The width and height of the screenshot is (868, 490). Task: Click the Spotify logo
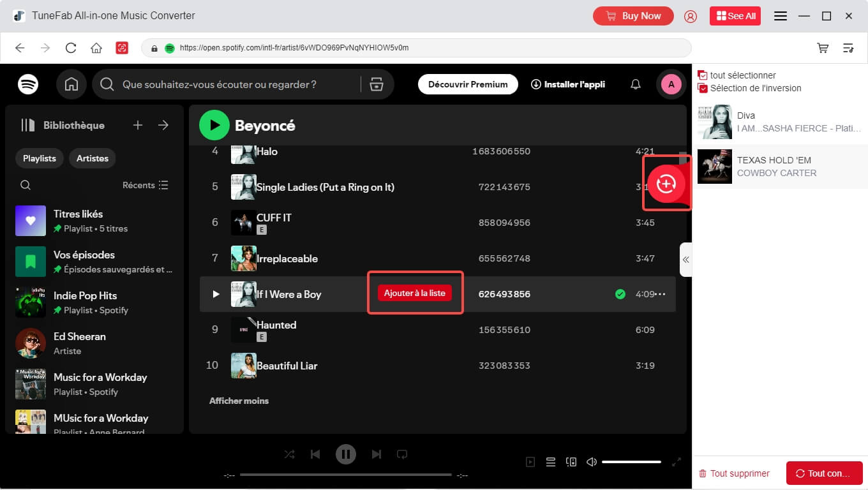coord(28,84)
